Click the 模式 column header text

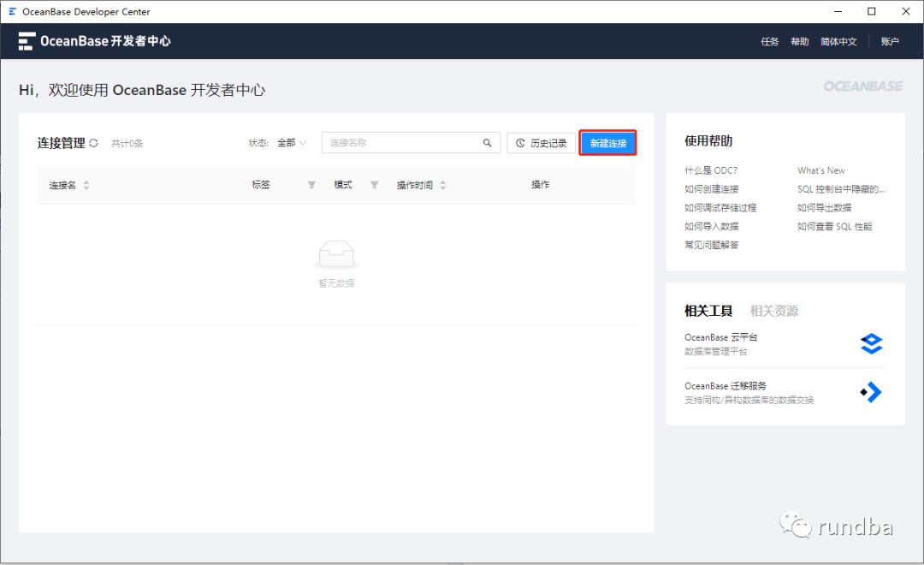click(x=343, y=185)
